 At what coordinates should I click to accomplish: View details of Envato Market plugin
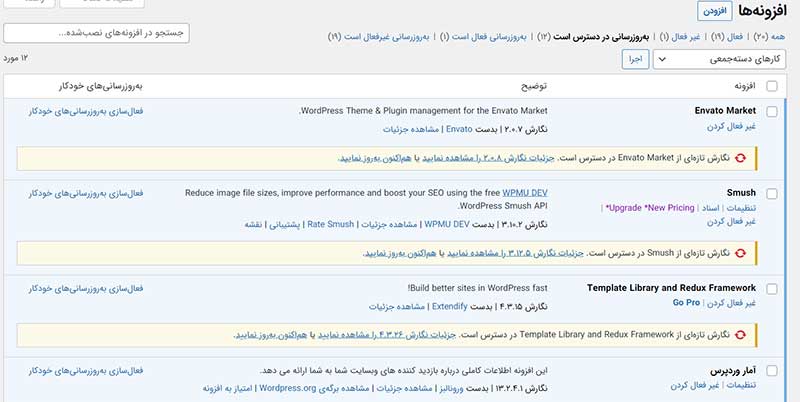411,129
